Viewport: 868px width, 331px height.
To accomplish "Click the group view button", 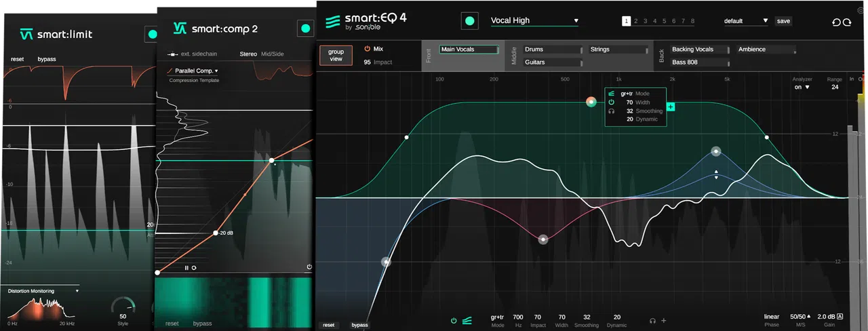I will pos(336,55).
